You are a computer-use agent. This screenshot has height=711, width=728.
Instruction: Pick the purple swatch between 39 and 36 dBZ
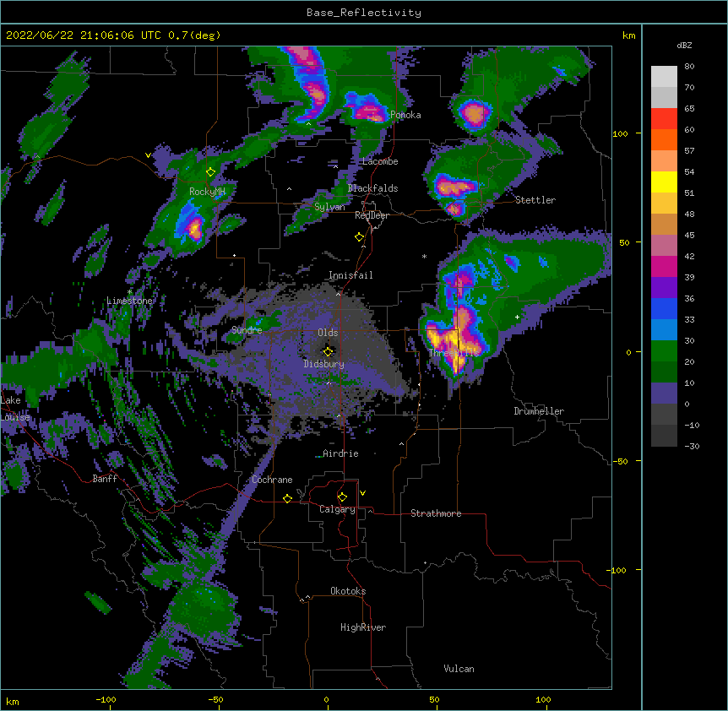(x=664, y=288)
